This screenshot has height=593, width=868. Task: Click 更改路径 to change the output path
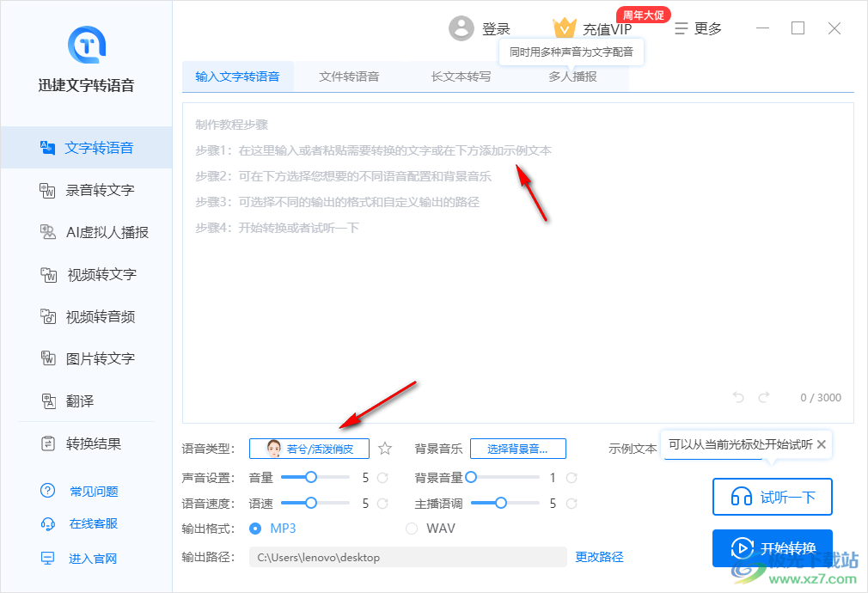(x=599, y=557)
